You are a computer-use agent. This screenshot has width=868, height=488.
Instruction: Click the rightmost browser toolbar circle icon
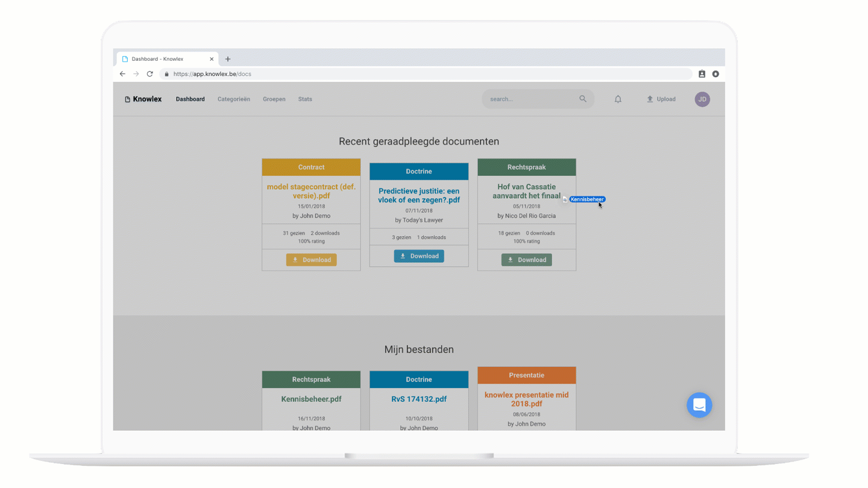[x=715, y=74]
